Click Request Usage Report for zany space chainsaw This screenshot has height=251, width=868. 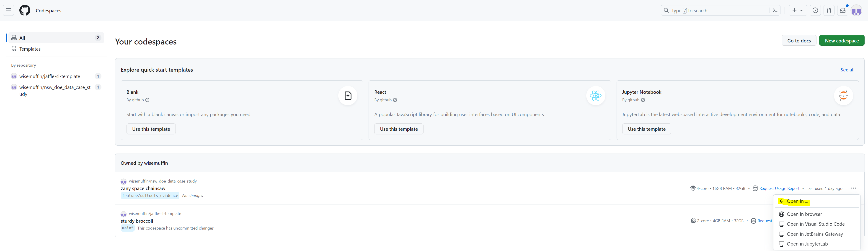tap(779, 188)
